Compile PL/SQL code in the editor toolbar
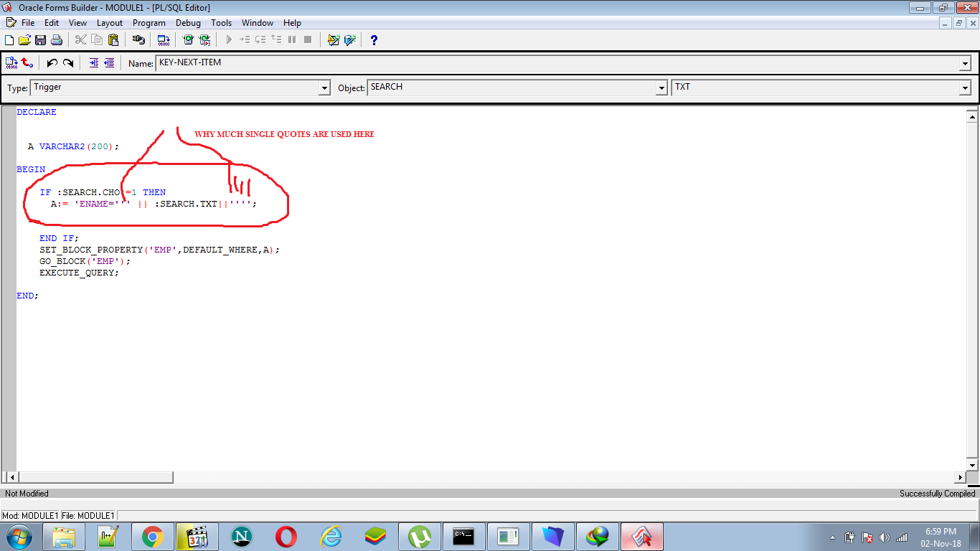The height and width of the screenshot is (551, 980). coord(11,63)
